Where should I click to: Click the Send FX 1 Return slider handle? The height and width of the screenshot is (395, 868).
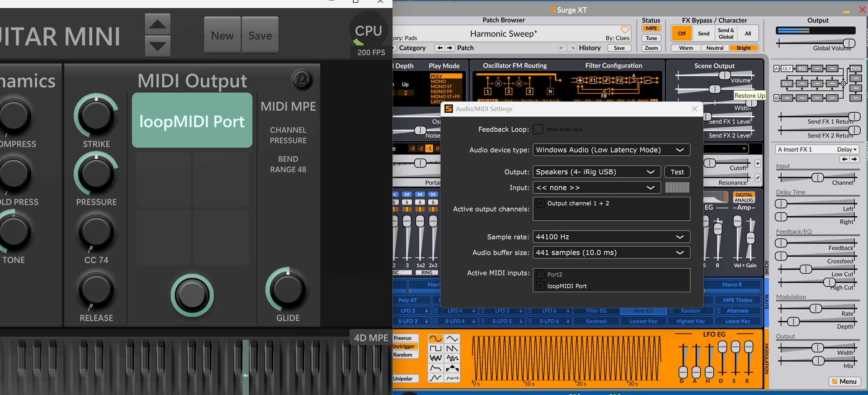854,116
